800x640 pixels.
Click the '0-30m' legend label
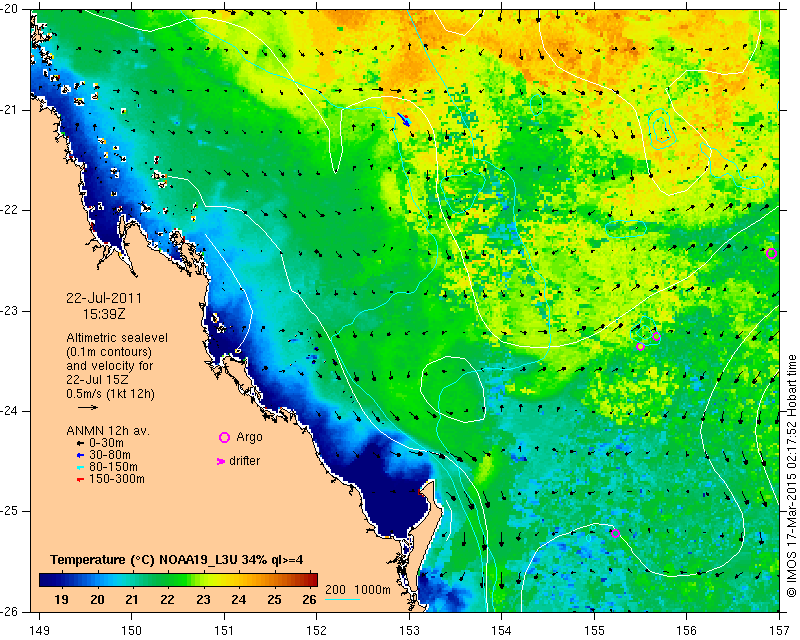107,443
